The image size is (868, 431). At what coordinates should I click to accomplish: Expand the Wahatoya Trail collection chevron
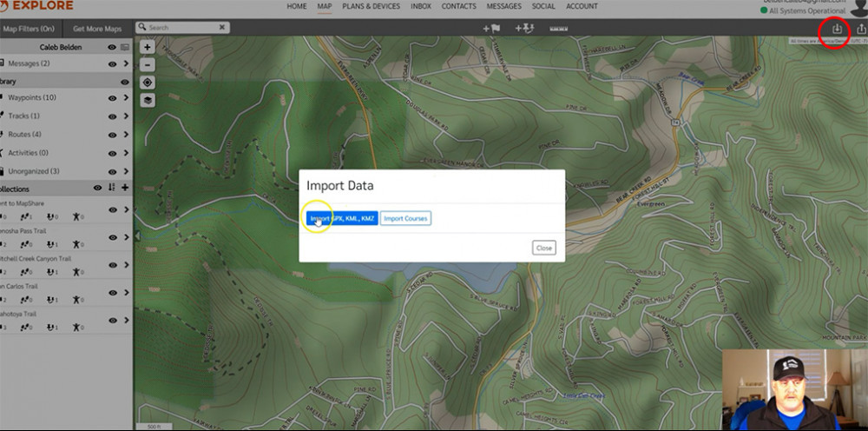click(x=126, y=320)
